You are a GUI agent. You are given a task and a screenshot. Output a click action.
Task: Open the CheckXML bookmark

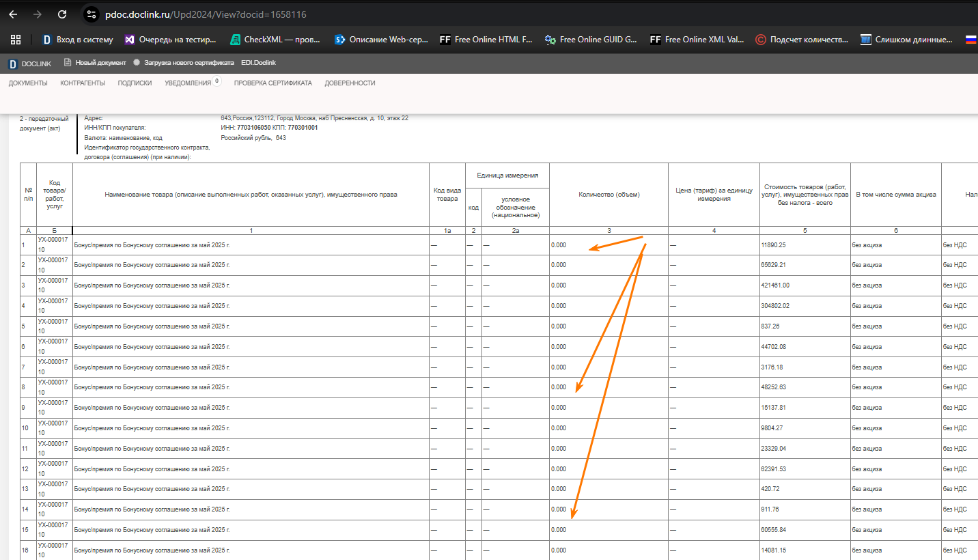[275, 40]
